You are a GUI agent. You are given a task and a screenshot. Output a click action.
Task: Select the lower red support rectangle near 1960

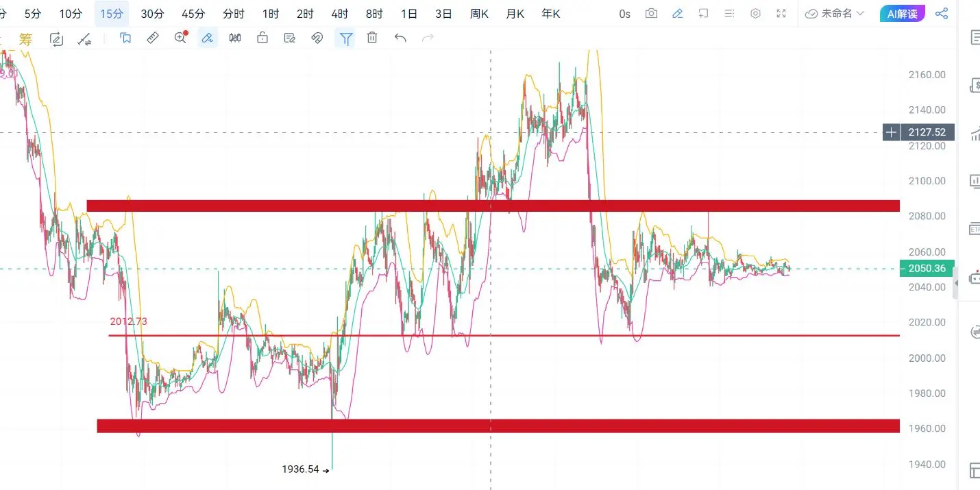coord(498,426)
